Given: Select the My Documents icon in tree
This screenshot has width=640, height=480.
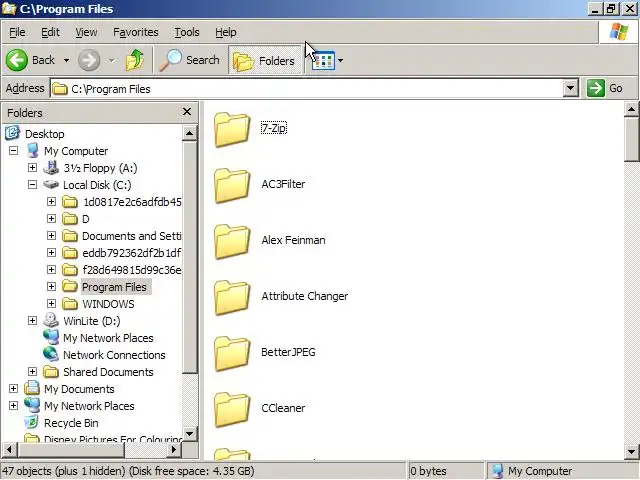Looking at the screenshot, I should (32, 388).
